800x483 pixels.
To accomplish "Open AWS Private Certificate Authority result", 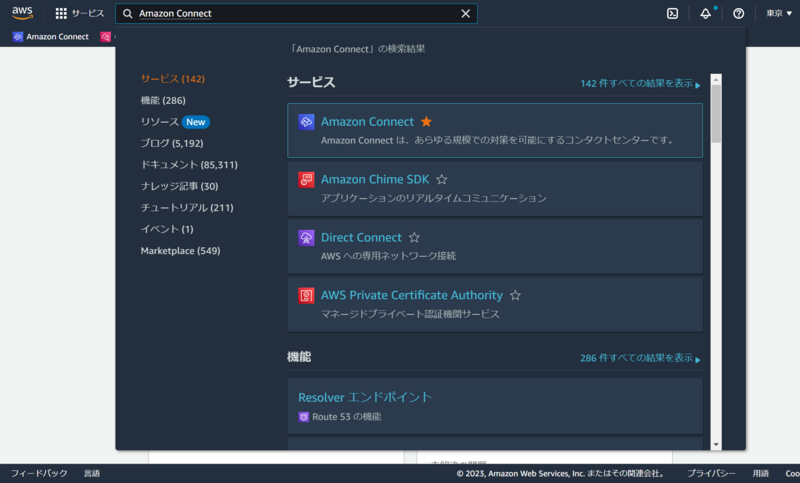I will click(x=494, y=304).
